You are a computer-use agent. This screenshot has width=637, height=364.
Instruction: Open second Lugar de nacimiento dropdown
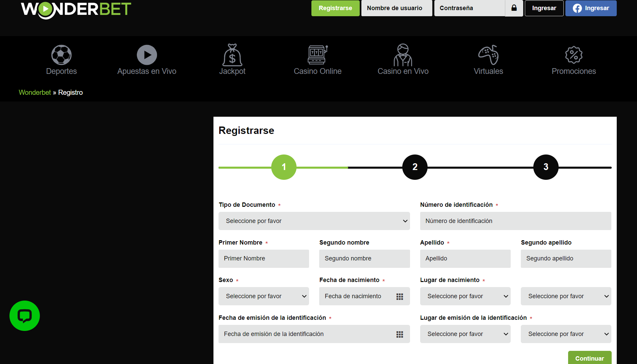566,296
